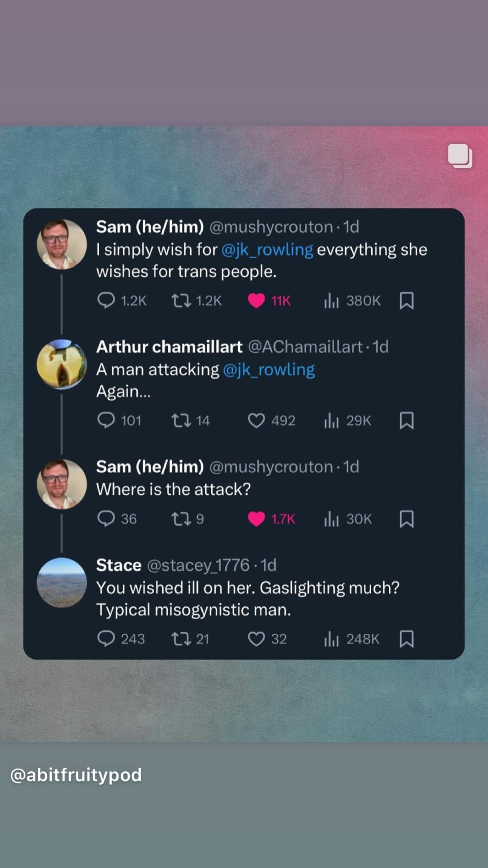Click the multi-image carousel icon
Image resolution: width=488 pixels, height=868 pixels.
(460, 155)
